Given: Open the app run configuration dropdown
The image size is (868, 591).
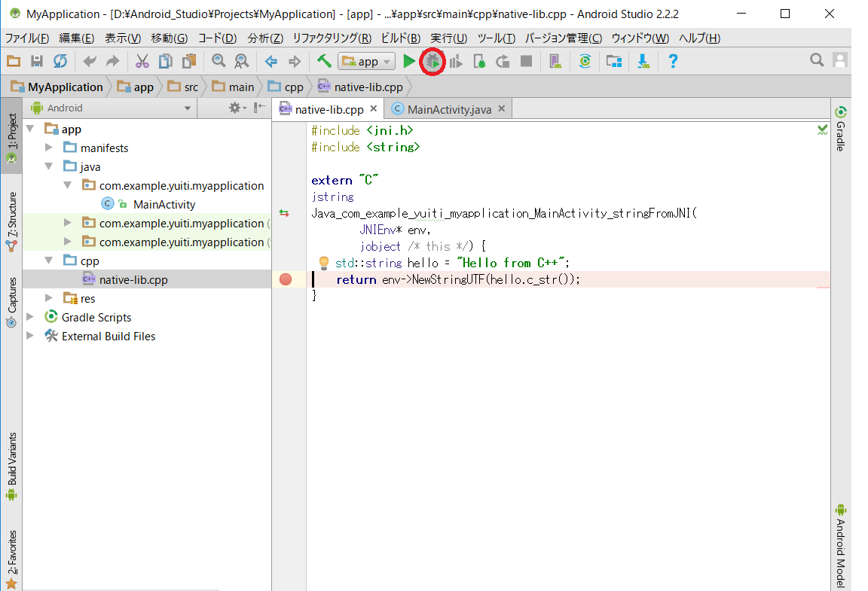Looking at the screenshot, I should tap(367, 62).
